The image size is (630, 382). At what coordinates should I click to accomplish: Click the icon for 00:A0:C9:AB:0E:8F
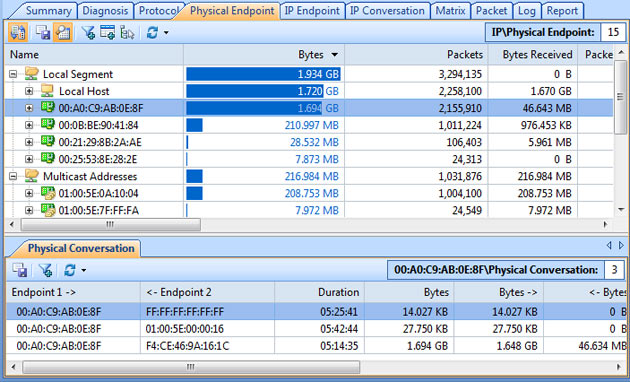(x=48, y=108)
